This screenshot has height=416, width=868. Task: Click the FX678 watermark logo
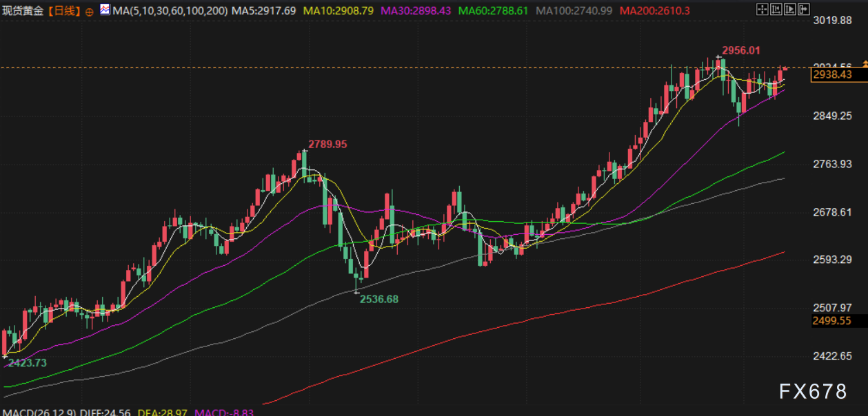coord(813,392)
